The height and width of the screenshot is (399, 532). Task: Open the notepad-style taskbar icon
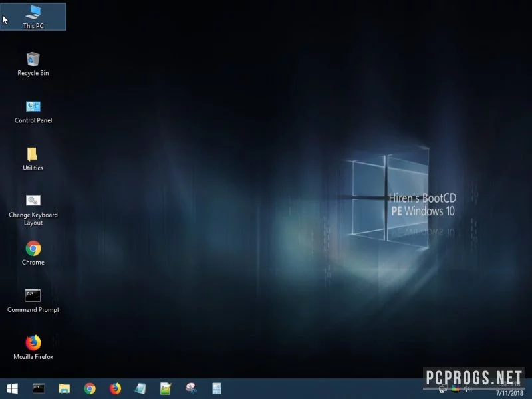140,388
